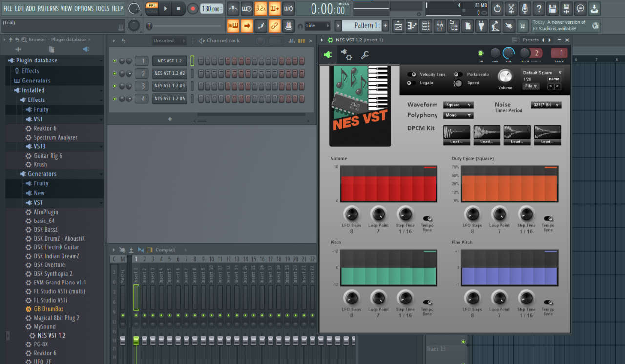The height and width of the screenshot is (364, 625).
Task: Click the NES VST PAN knob
Action: [x=495, y=53]
